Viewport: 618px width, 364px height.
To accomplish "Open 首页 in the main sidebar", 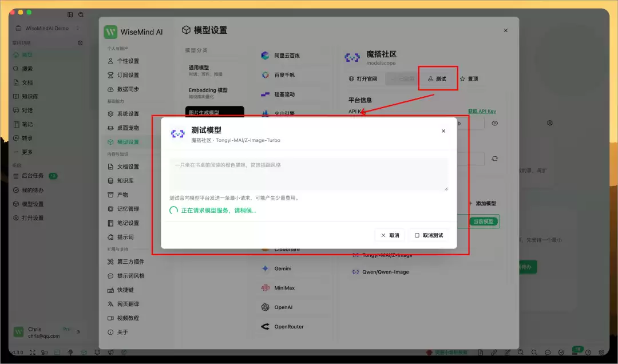I will point(49,55).
